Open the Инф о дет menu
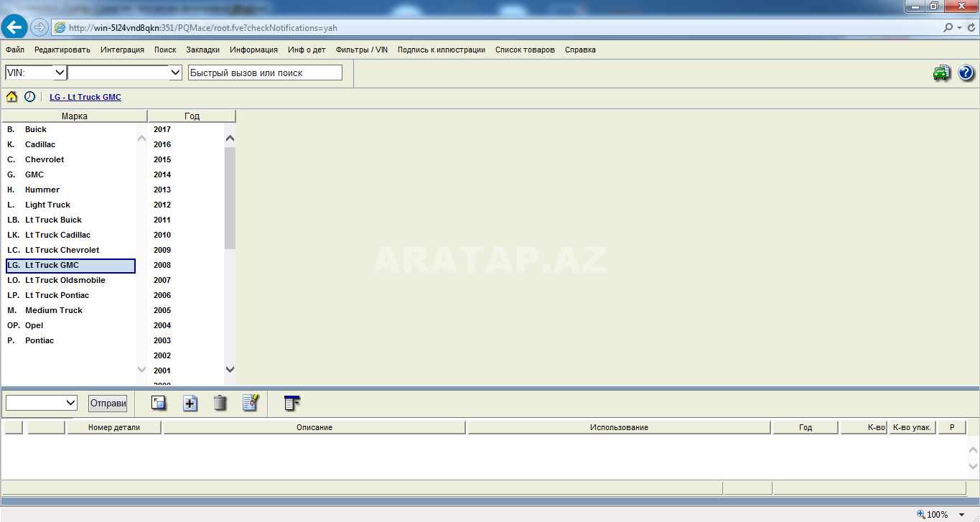980x522 pixels. [x=307, y=50]
